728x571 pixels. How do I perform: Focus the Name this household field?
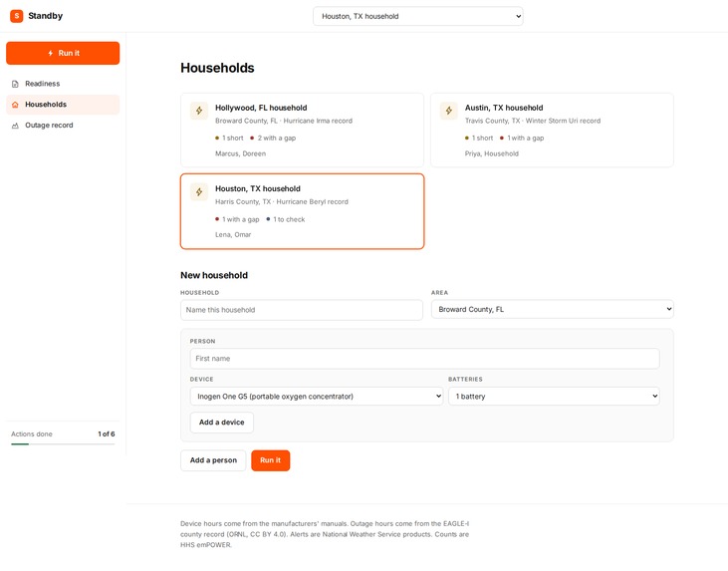tap(302, 310)
